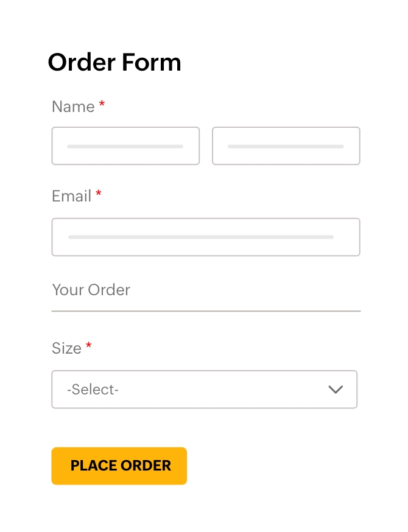
Task: Open the Size dropdown
Action: [x=204, y=390]
